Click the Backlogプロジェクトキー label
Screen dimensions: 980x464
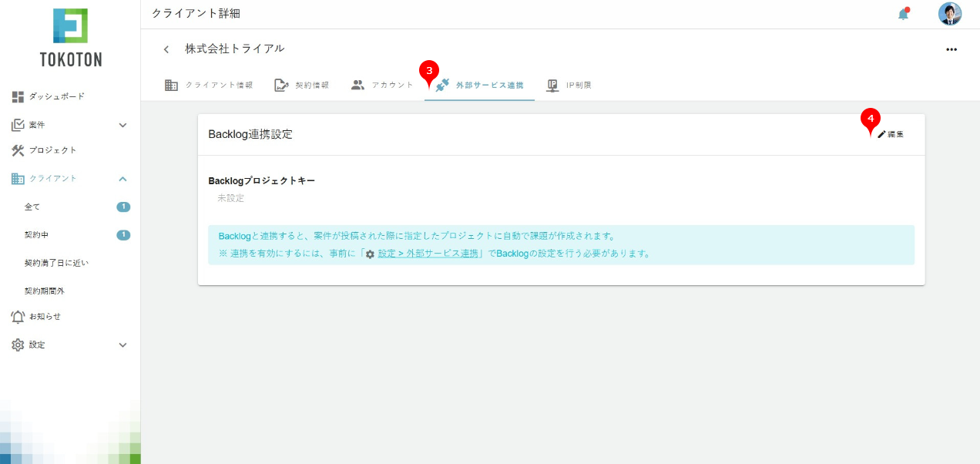point(262,181)
